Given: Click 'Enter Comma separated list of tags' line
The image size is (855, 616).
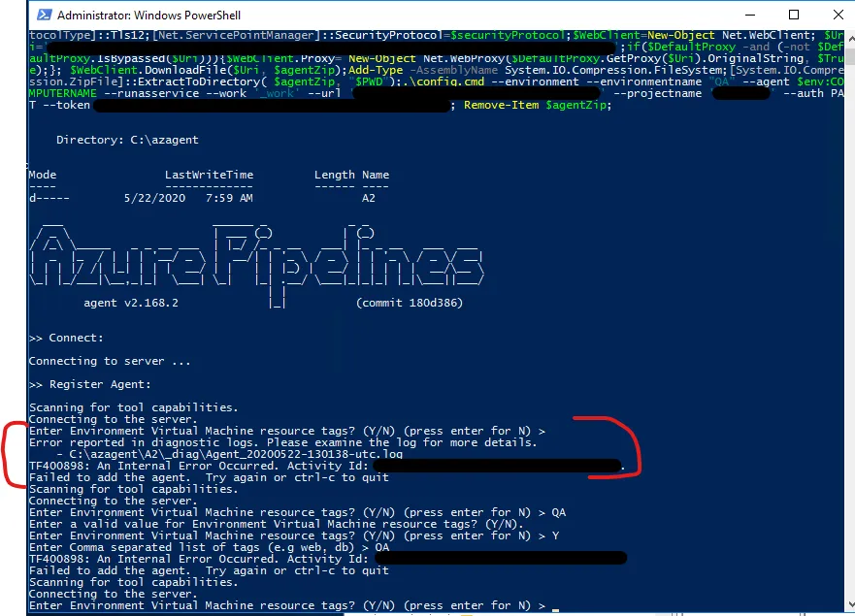Looking at the screenshot, I should tap(209, 547).
